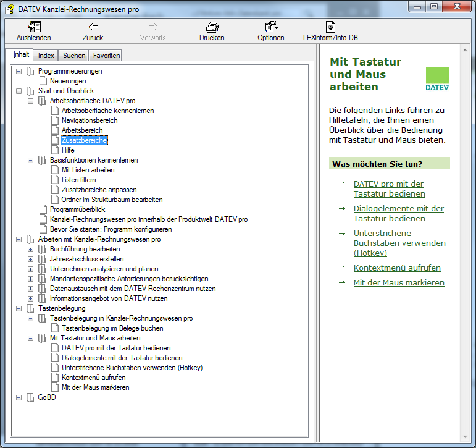Viewport: 476px width, 448px height.
Task: Expand Mandantenspezifische Anforderungen berücksichtigen node
Action: (x=31, y=279)
